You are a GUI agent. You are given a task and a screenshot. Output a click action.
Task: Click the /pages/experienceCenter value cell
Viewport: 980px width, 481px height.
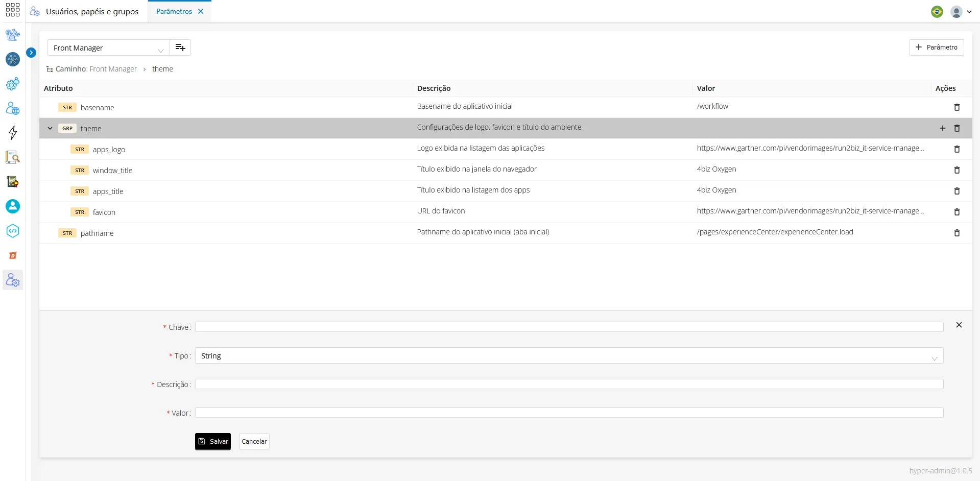click(775, 232)
